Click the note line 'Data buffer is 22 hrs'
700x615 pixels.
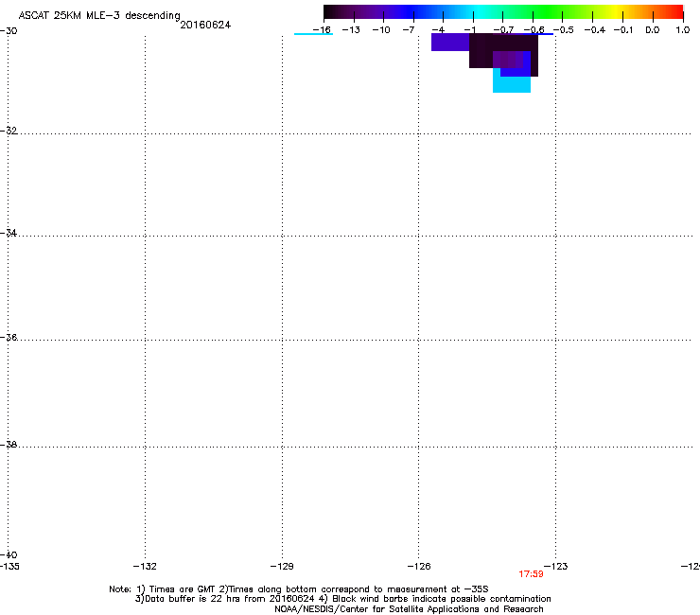click(342, 599)
